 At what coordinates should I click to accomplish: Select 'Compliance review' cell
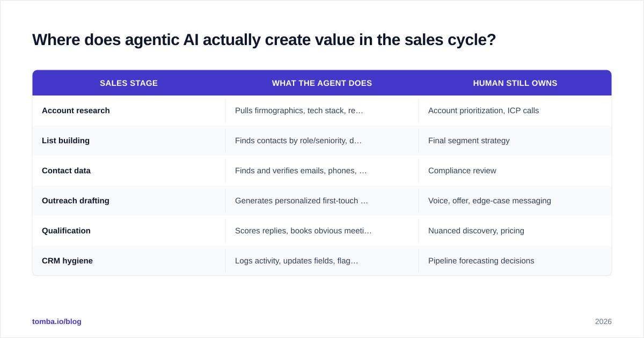click(x=515, y=171)
